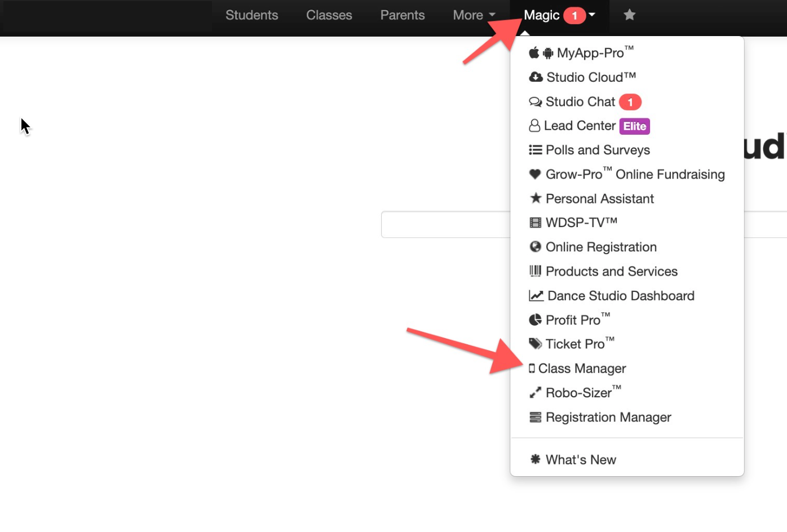The height and width of the screenshot is (532, 787).
Task: Click the red badge on Studio Chat
Action: tap(630, 102)
